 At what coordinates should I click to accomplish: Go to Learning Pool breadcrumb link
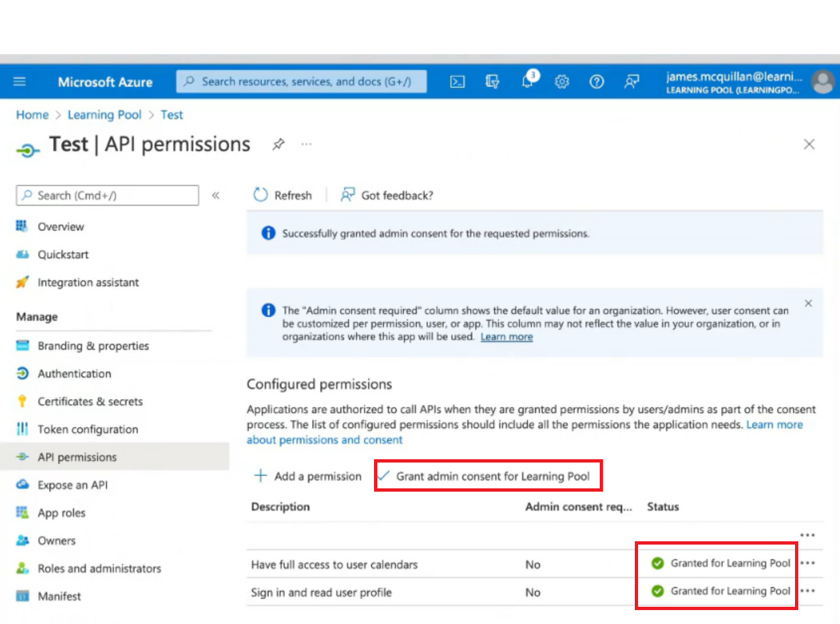click(105, 114)
